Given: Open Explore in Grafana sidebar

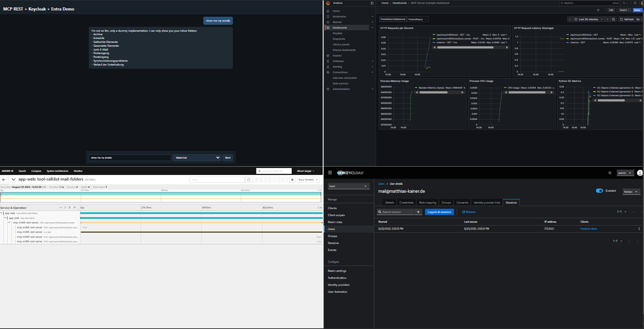Looking at the screenshot, I should point(337,56).
